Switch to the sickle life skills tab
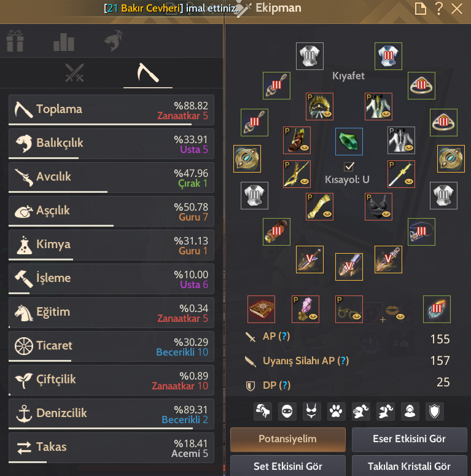Image resolution: width=471 pixels, height=476 pixels. pos(148,73)
